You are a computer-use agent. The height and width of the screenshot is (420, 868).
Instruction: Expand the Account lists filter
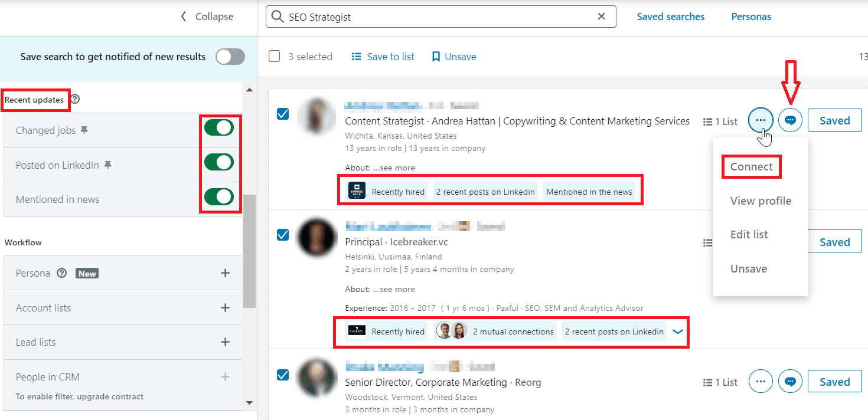pyautogui.click(x=225, y=308)
